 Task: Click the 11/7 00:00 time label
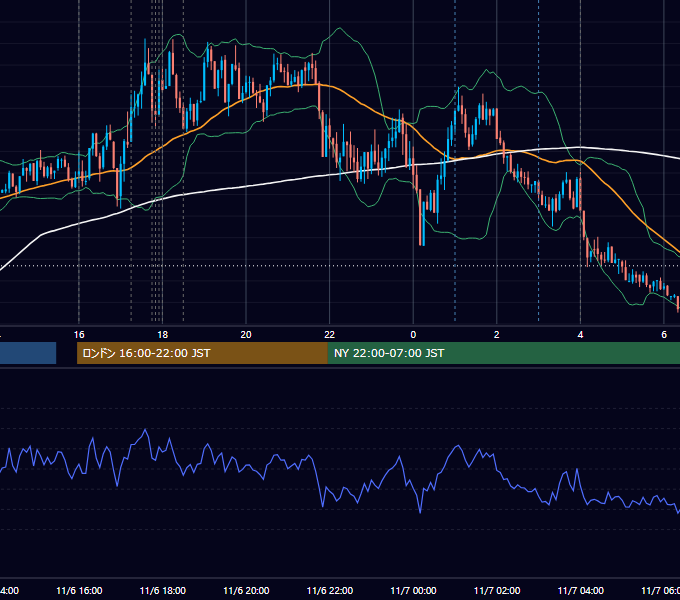(x=413, y=591)
